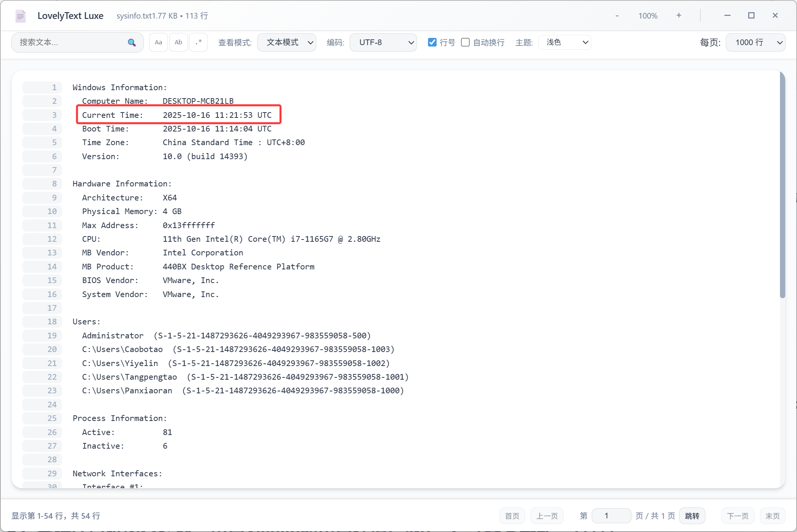Open the 文本模式 view mode dropdown
Screen dimensions: 797x532
click(x=287, y=42)
